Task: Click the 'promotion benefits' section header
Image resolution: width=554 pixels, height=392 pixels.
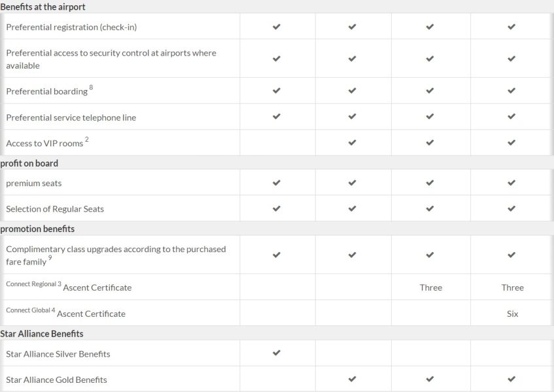Action: pyautogui.click(x=37, y=229)
